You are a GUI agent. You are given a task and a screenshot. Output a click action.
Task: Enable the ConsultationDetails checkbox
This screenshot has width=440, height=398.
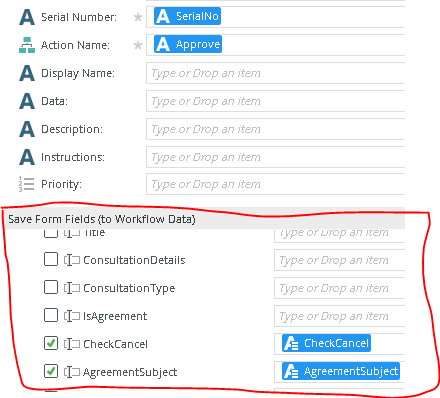tap(51, 259)
